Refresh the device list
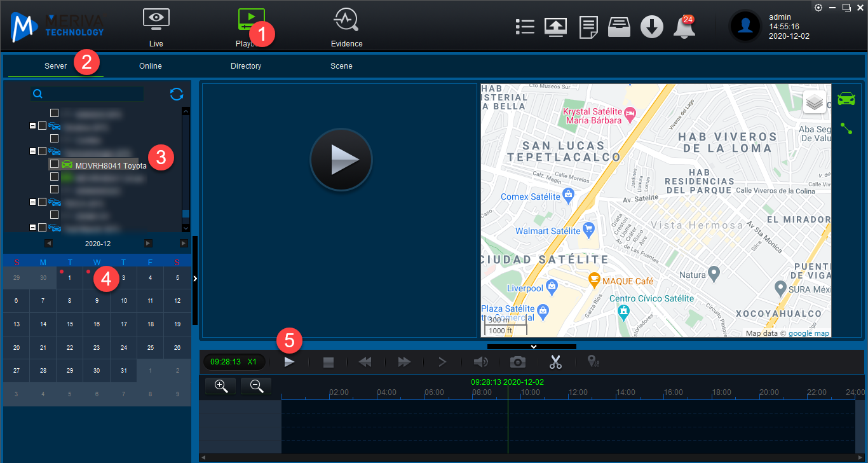This screenshot has height=463, width=868. (177, 94)
